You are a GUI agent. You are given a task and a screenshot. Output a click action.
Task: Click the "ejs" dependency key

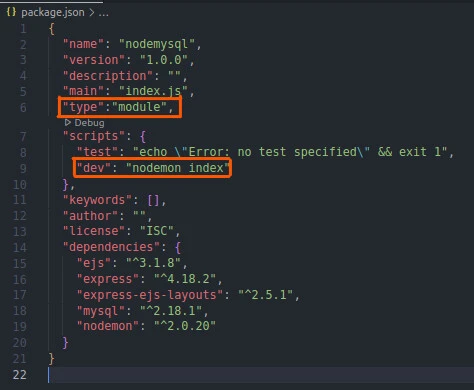click(94, 263)
